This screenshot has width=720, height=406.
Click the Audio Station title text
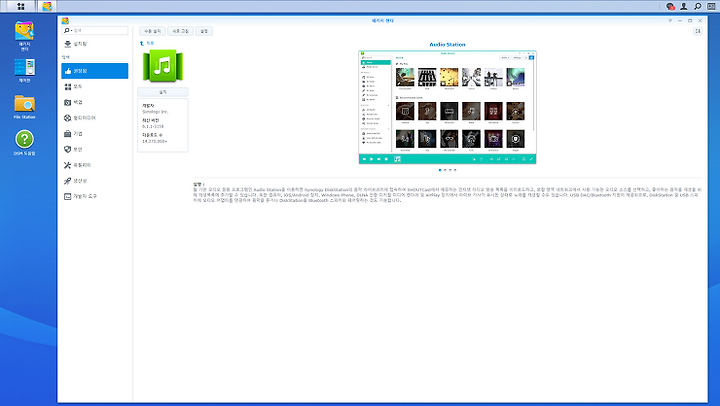tap(447, 45)
